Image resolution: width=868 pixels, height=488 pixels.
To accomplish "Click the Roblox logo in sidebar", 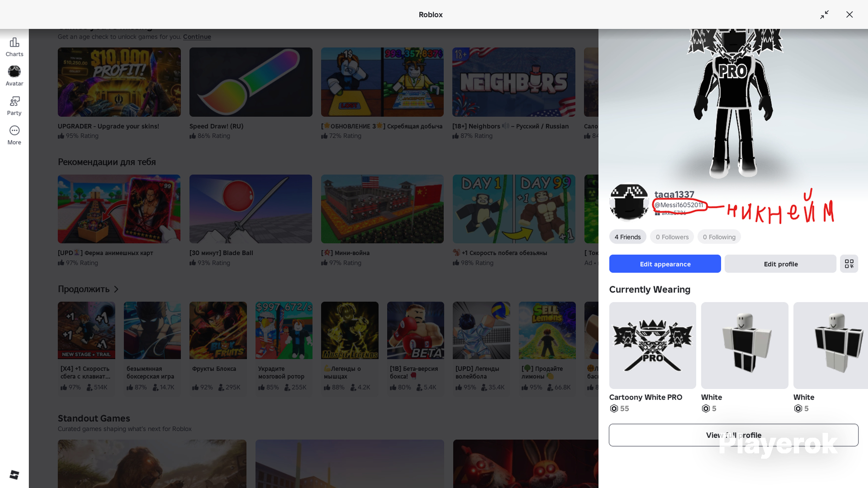I will click(x=14, y=475).
